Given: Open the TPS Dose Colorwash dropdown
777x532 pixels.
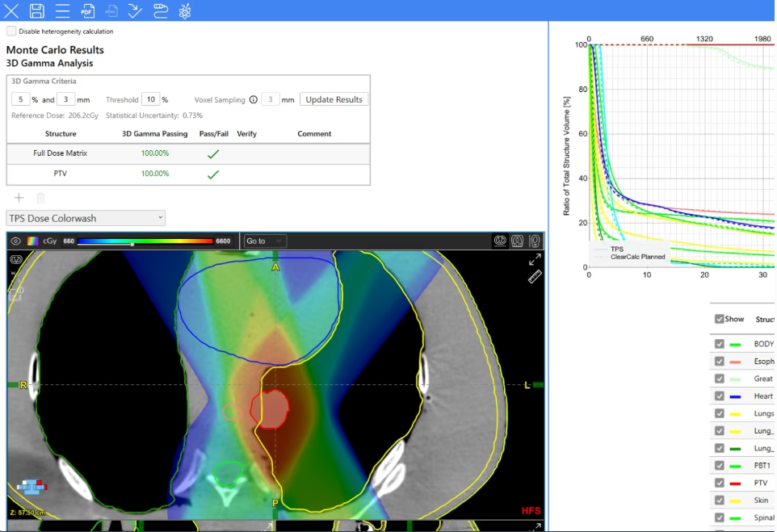Looking at the screenshot, I should pos(86,219).
